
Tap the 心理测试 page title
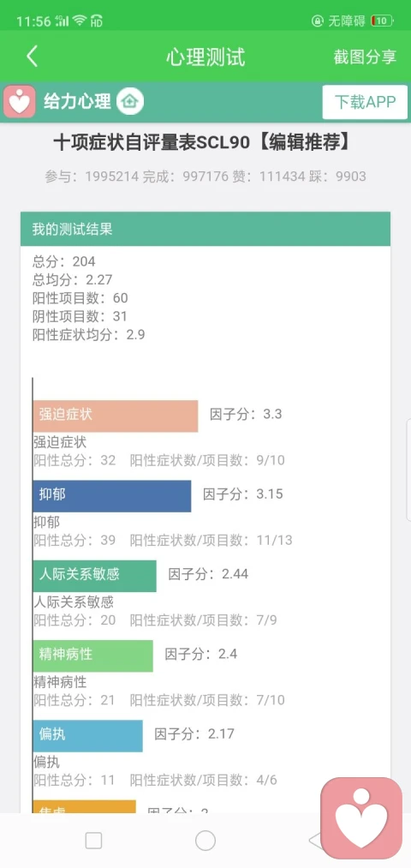[205, 57]
